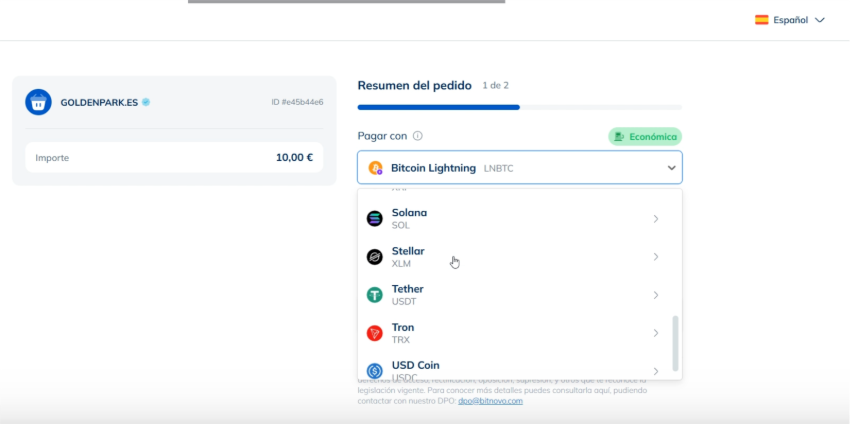The image size is (850, 424).
Task: Select Tether USDT from the list
Action: 515,295
